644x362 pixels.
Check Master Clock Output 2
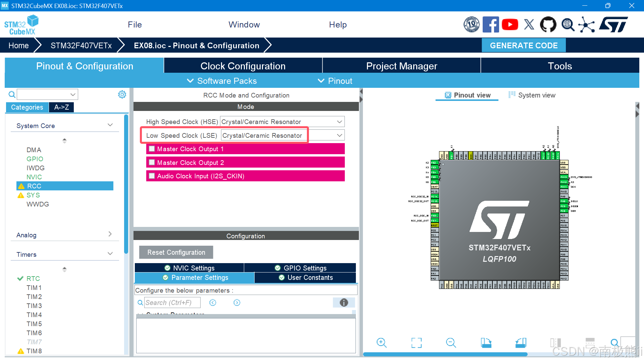[152, 162]
